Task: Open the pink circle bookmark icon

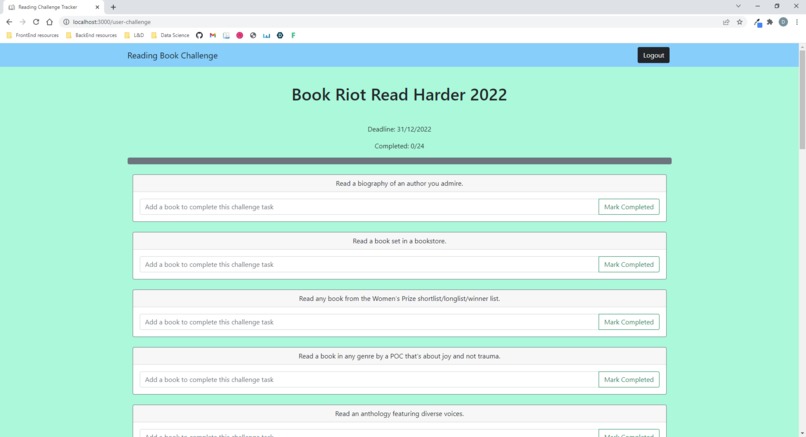Action: tap(240, 35)
